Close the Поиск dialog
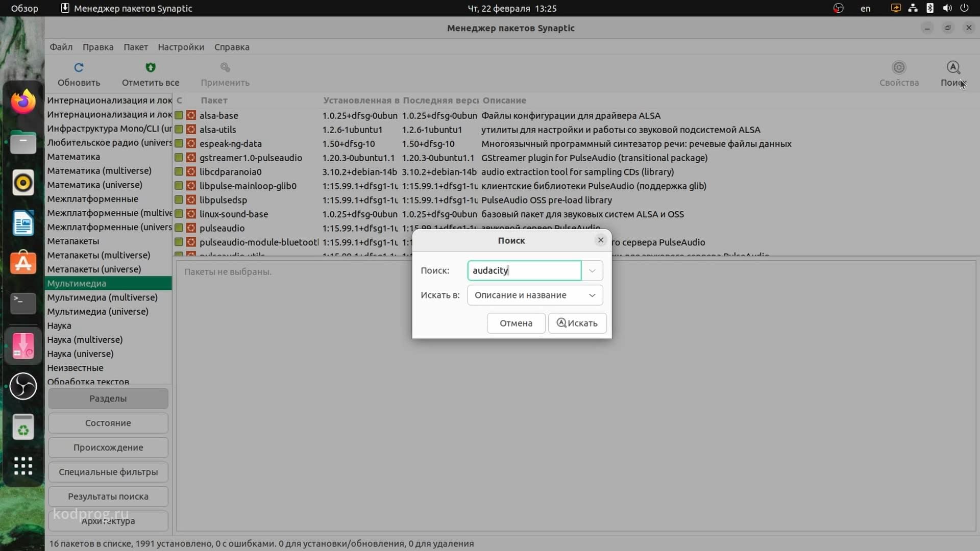 pyautogui.click(x=600, y=240)
